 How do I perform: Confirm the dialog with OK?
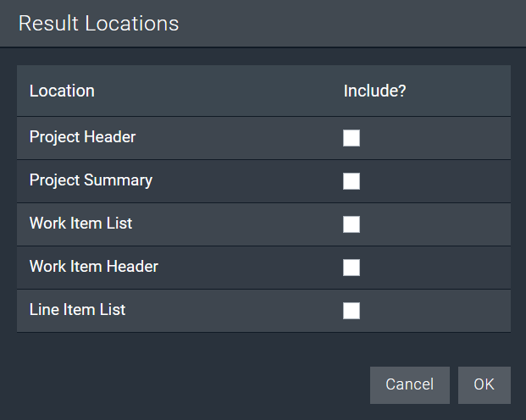pyautogui.click(x=484, y=384)
